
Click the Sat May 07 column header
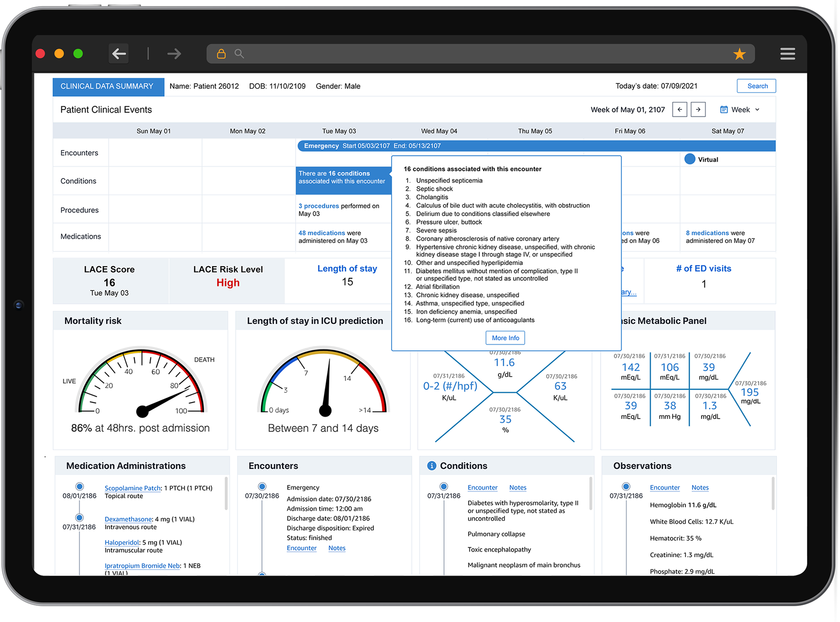pos(728,131)
